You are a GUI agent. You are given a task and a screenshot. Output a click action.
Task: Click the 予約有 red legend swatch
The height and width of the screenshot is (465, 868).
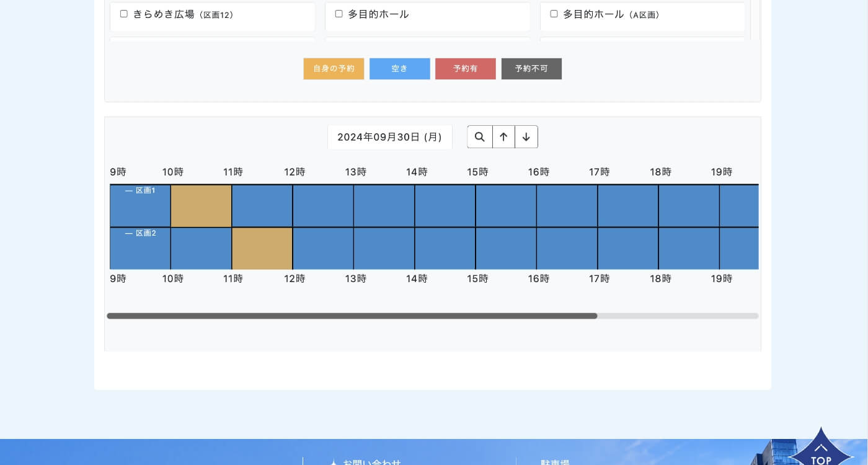[465, 69]
